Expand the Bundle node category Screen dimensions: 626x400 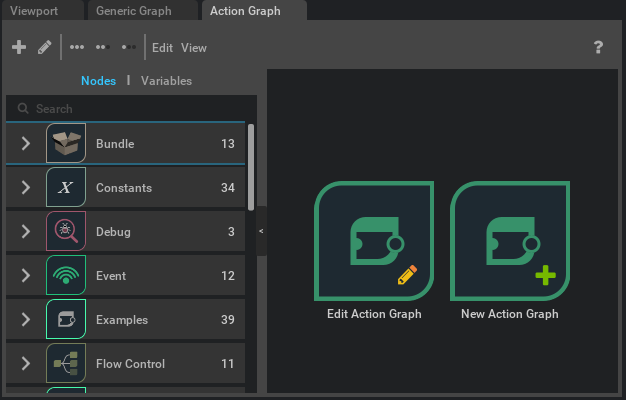(x=26, y=144)
